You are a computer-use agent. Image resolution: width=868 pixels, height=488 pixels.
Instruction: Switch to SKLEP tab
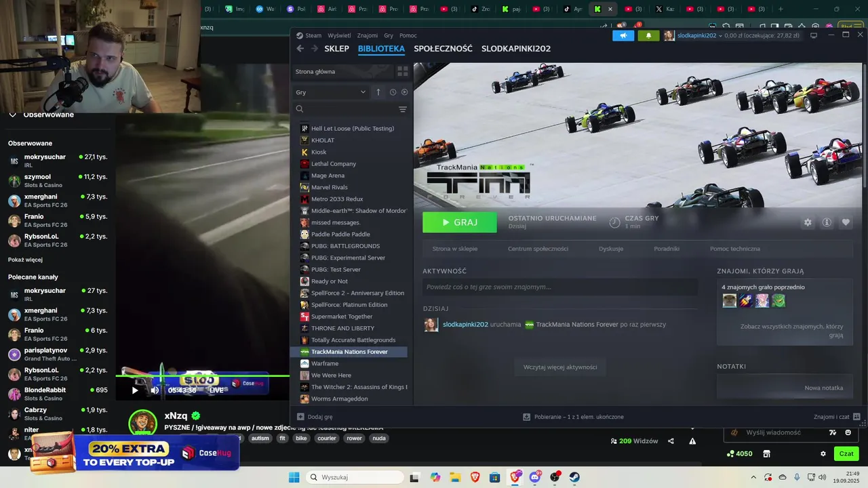[x=336, y=49]
